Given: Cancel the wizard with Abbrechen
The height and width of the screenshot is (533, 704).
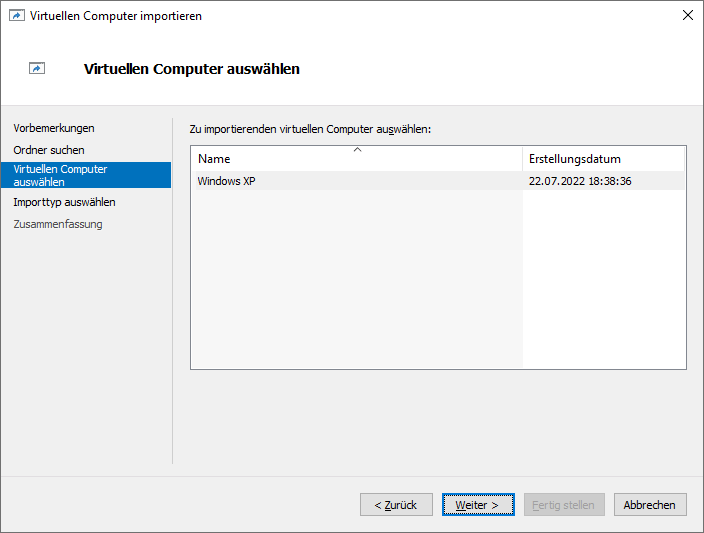Looking at the screenshot, I should 650,505.
